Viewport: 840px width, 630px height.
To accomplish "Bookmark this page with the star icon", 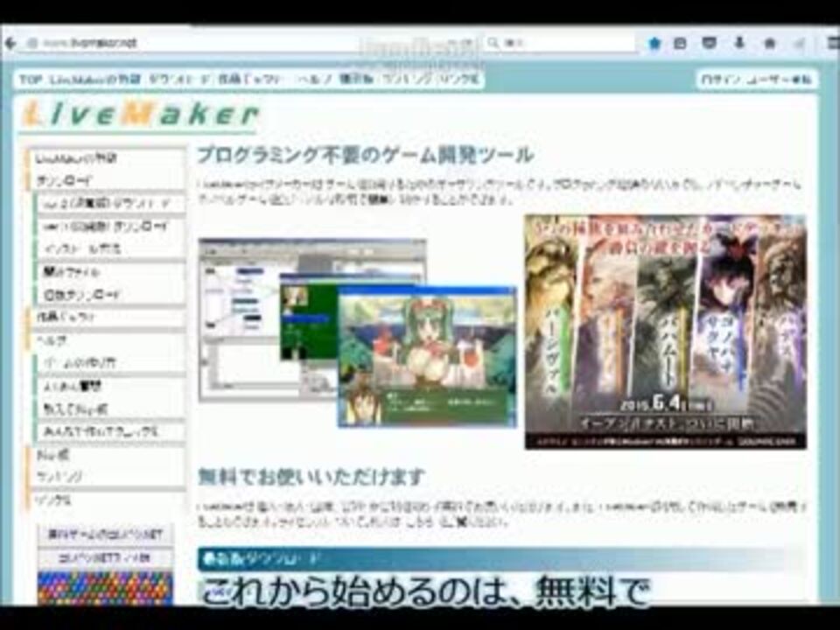I will 654,44.
